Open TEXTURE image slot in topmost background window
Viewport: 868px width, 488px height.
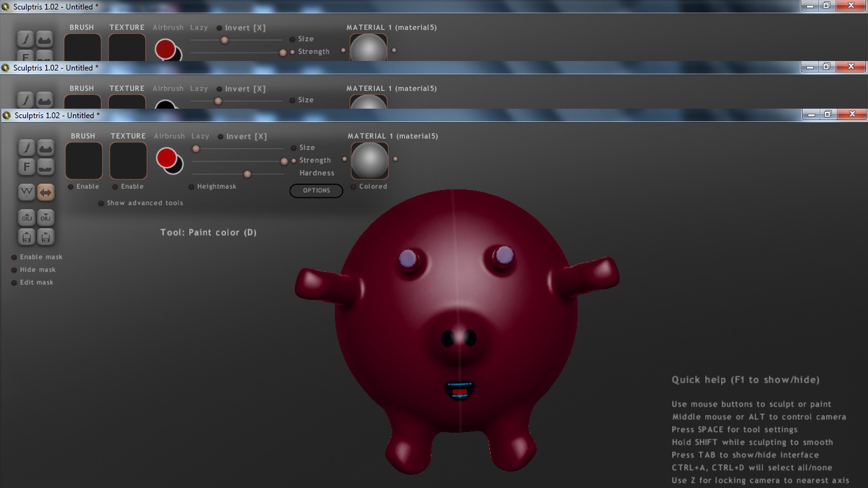coord(127,47)
